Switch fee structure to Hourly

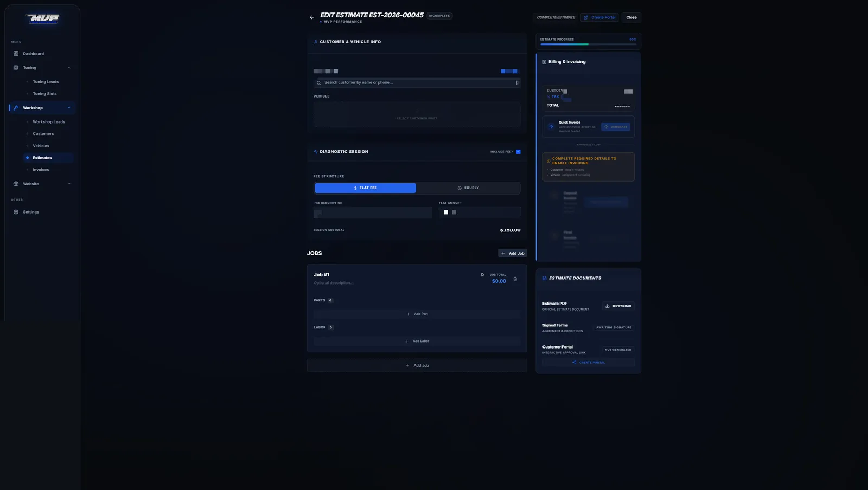point(468,188)
